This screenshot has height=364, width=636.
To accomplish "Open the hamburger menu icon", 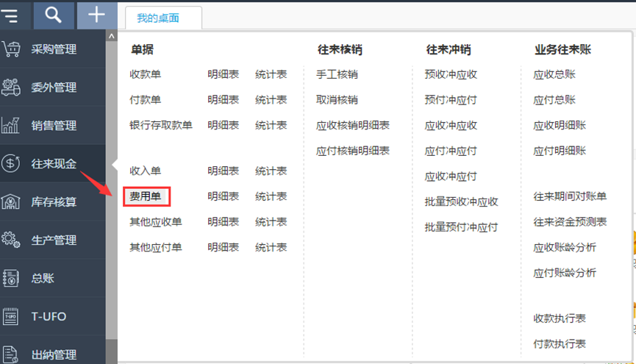I will tap(10, 16).
